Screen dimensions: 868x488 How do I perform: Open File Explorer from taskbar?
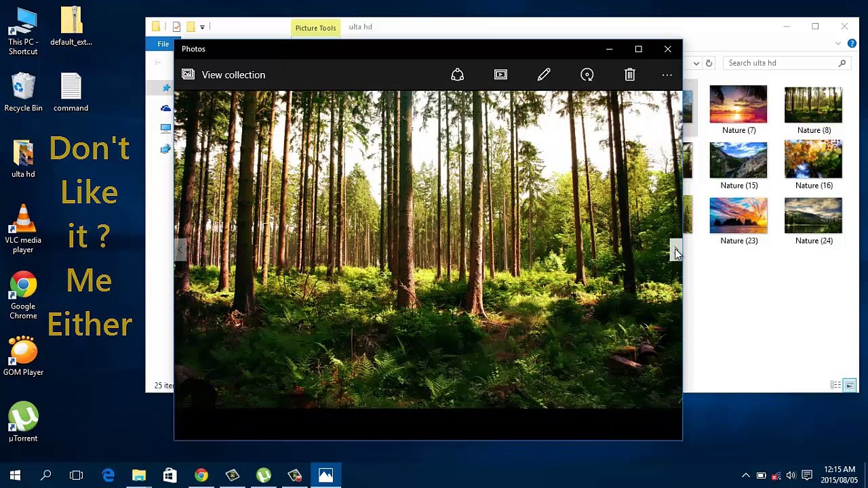click(139, 475)
